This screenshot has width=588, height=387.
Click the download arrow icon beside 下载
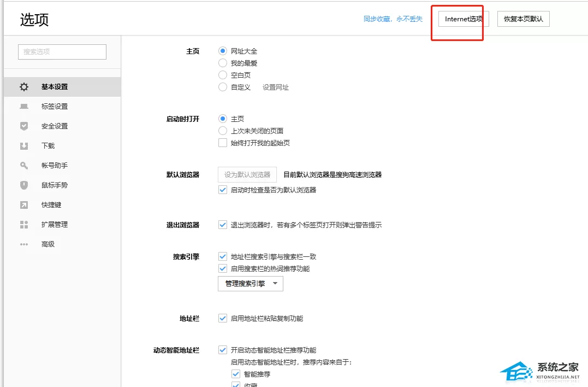click(24, 145)
